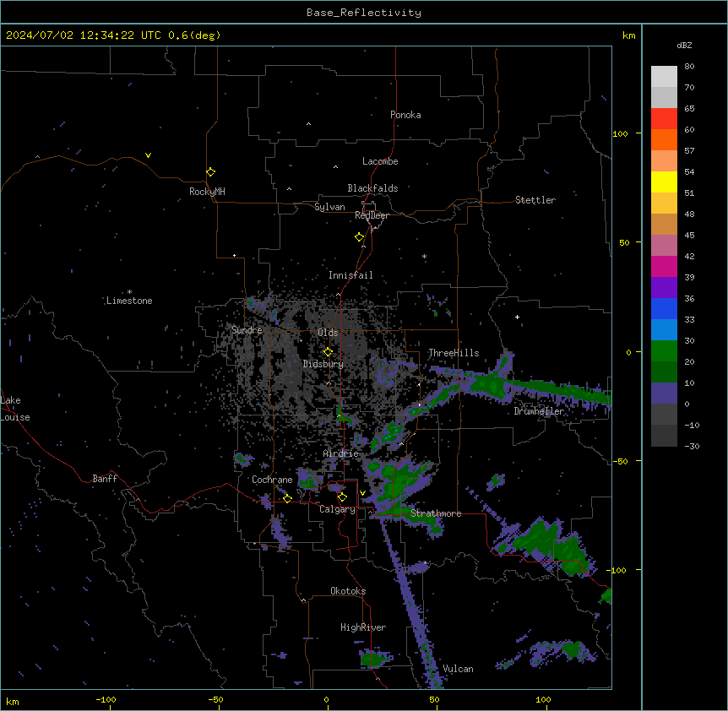Click the Strathmore label

pos(436,513)
